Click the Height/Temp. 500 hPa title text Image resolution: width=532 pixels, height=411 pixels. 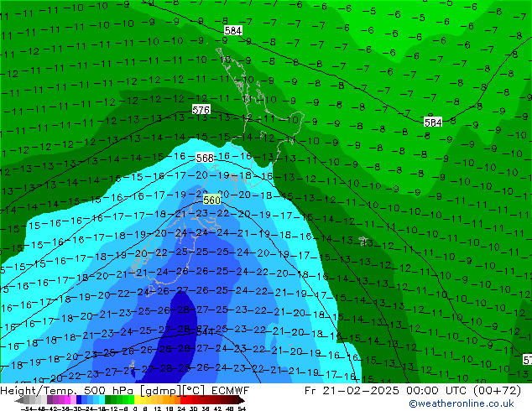click(x=68, y=390)
